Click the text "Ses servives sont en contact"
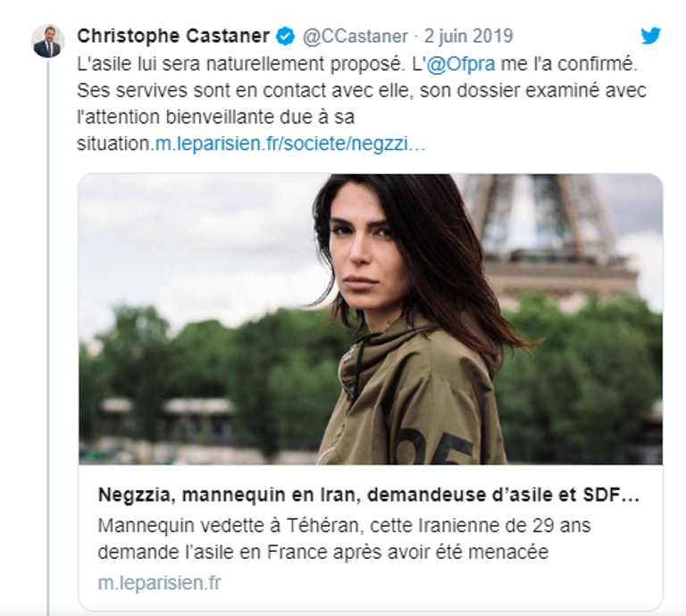686x616 pixels. coord(179,91)
